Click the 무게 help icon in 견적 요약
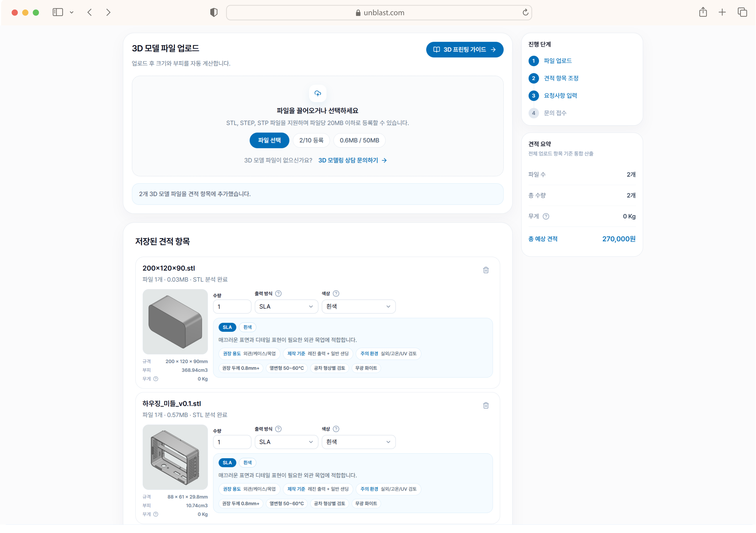756x533 pixels. coord(546,216)
